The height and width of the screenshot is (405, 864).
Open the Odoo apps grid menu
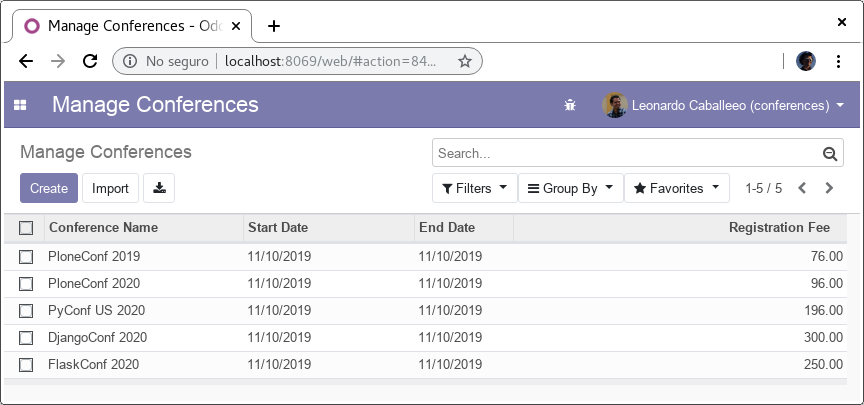20,105
